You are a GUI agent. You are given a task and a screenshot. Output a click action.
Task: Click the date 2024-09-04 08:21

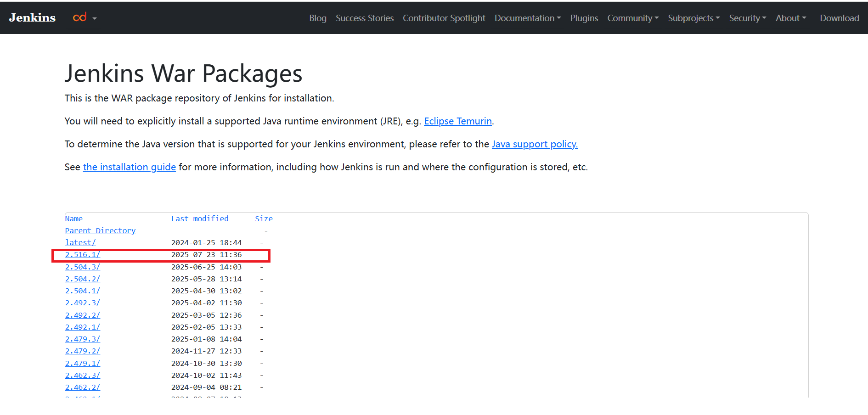tap(207, 387)
